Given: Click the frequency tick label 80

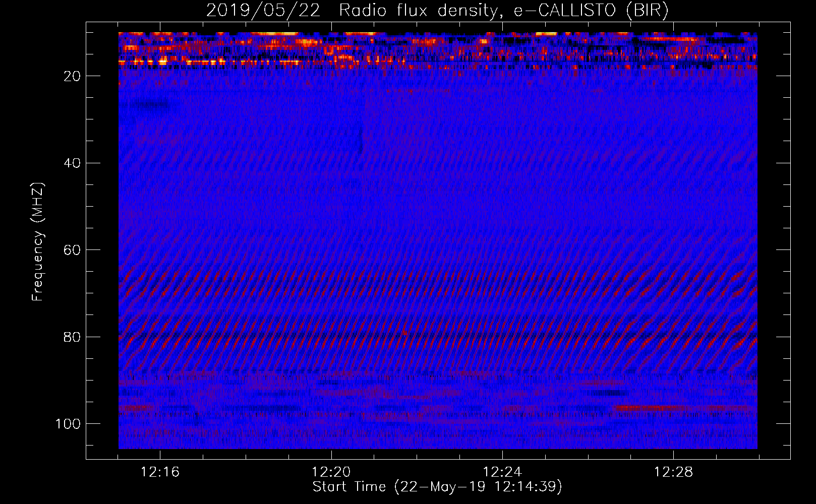Looking at the screenshot, I should pyautogui.click(x=73, y=337).
